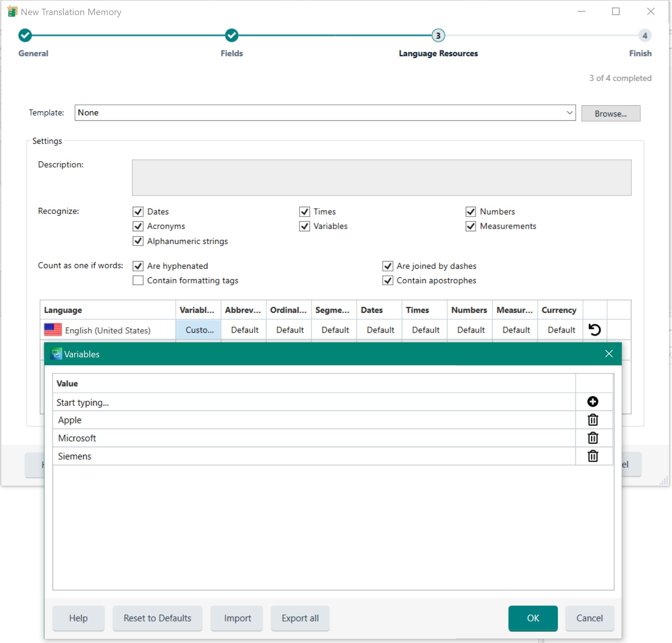Add a new variable with plus icon
This screenshot has width=672, height=643.
(592, 401)
